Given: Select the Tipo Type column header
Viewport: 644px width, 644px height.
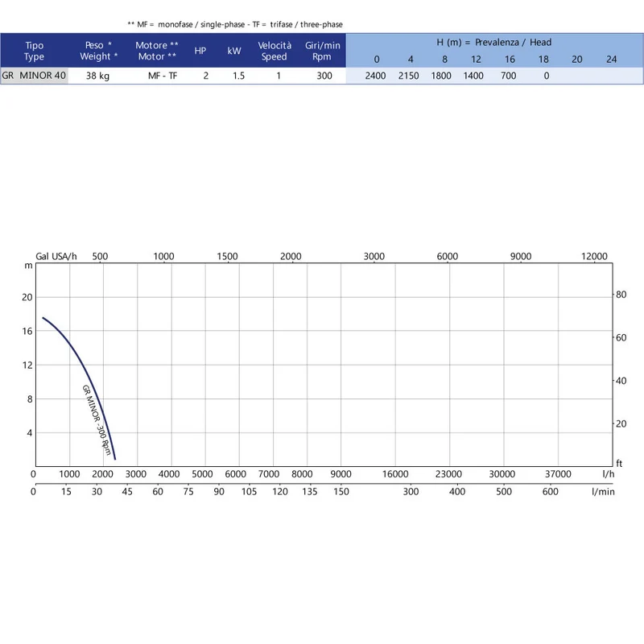Looking at the screenshot, I should [x=34, y=51].
